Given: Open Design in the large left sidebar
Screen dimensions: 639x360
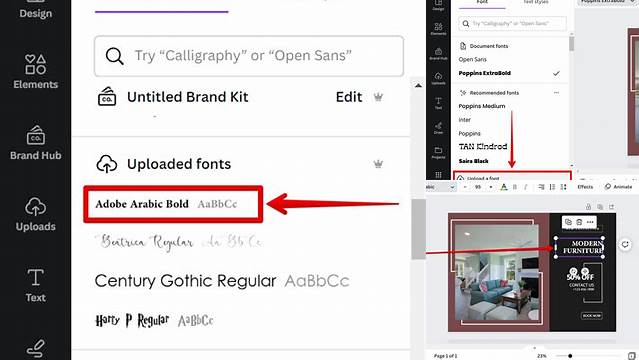Looking at the screenshot, I should [x=35, y=10].
